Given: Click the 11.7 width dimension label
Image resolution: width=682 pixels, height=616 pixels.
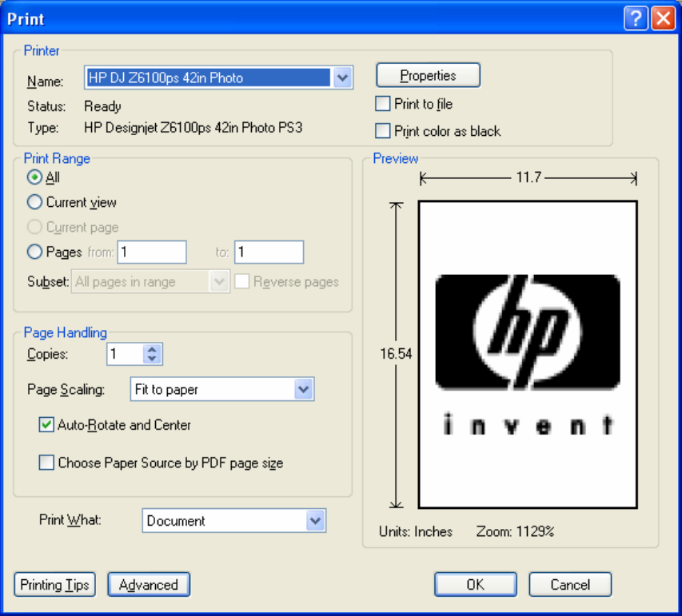Looking at the screenshot, I should [x=528, y=177].
